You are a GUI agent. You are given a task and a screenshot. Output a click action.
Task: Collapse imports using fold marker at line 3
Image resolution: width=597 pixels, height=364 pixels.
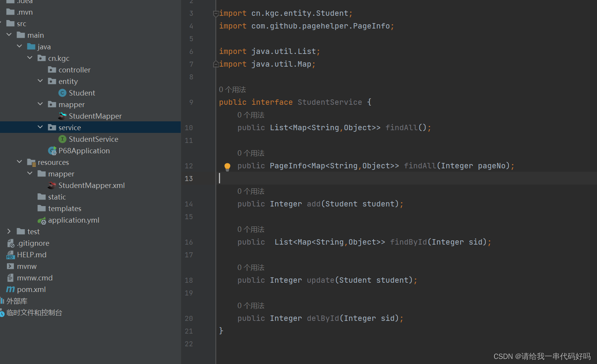216,13
